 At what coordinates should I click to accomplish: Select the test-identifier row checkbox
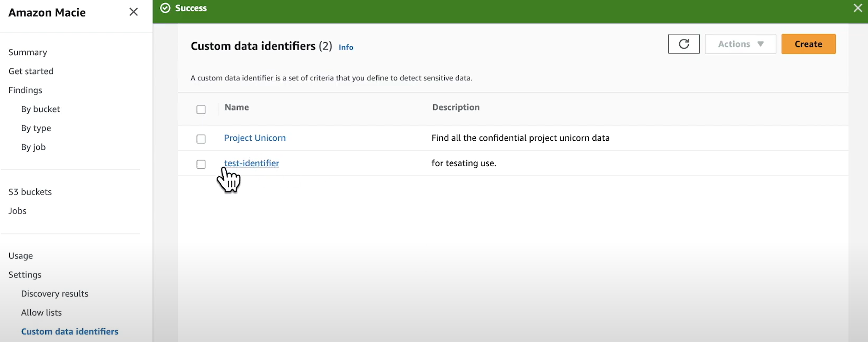pyautogui.click(x=201, y=164)
